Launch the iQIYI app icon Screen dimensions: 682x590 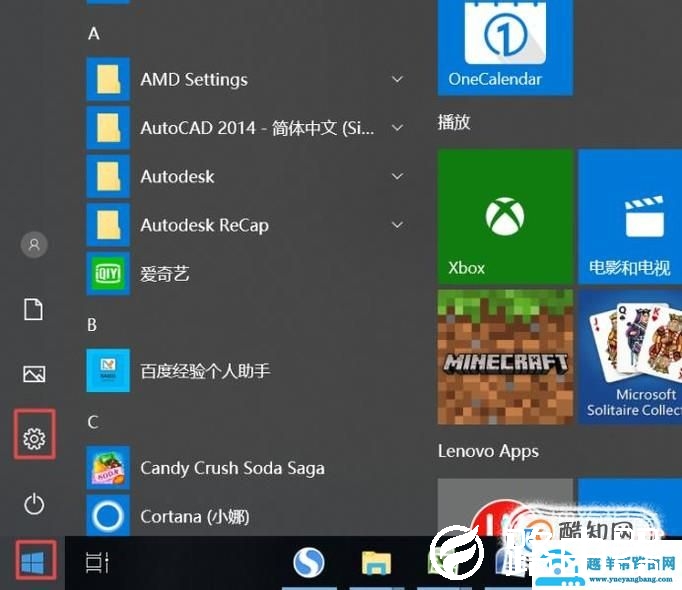click(108, 274)
